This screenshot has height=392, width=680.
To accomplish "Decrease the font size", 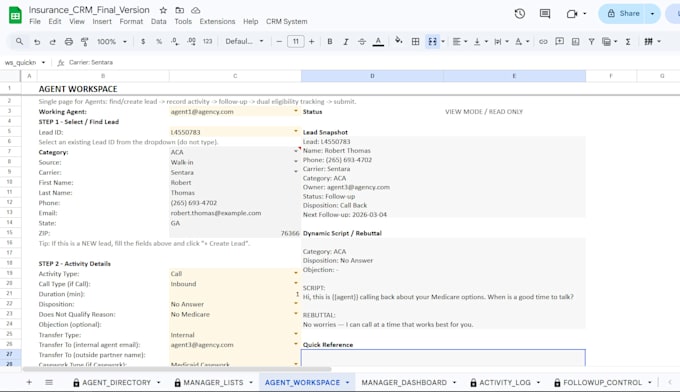I will pos(279,42).
